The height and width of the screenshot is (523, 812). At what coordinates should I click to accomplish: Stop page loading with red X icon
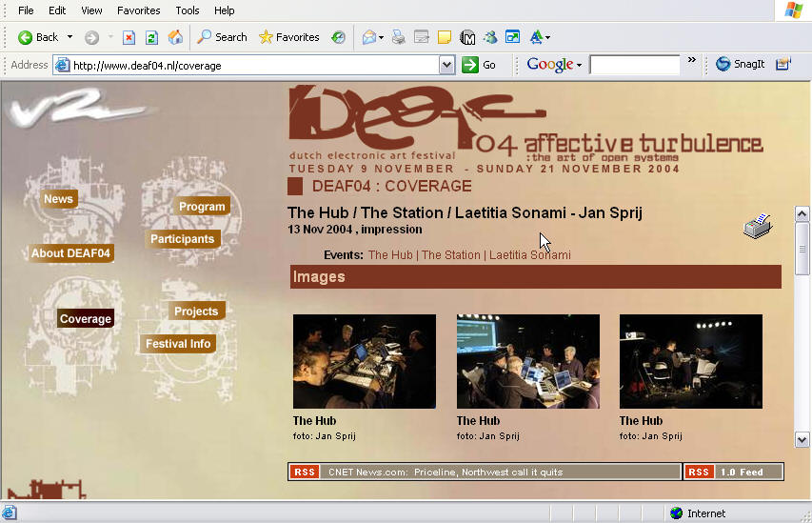click(x=129, y=37)
